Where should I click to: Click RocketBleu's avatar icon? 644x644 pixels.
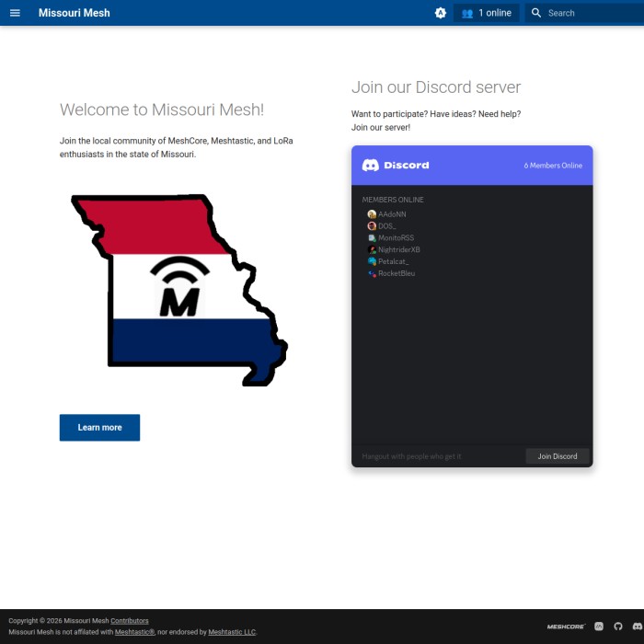pyautogui.click(x=372, y=273)
